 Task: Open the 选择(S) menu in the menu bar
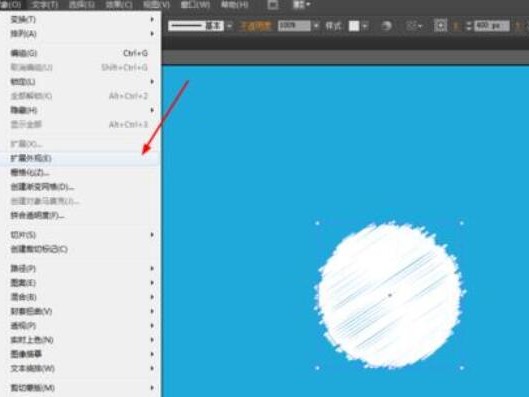(82, 5)
